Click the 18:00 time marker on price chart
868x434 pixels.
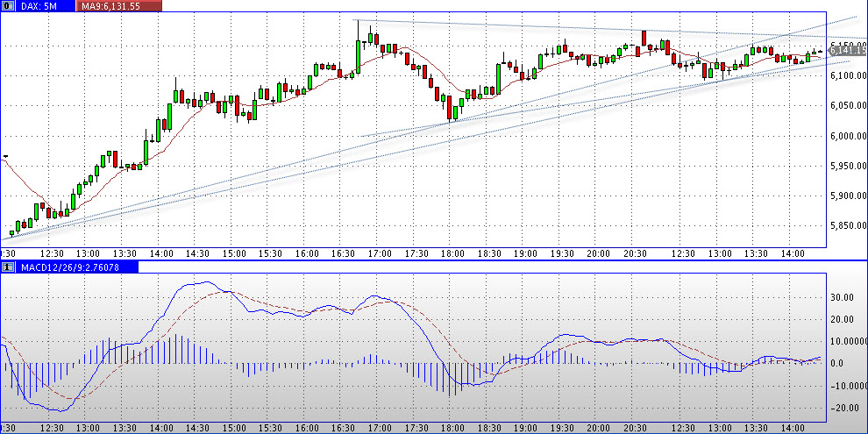tap(452, 253)
